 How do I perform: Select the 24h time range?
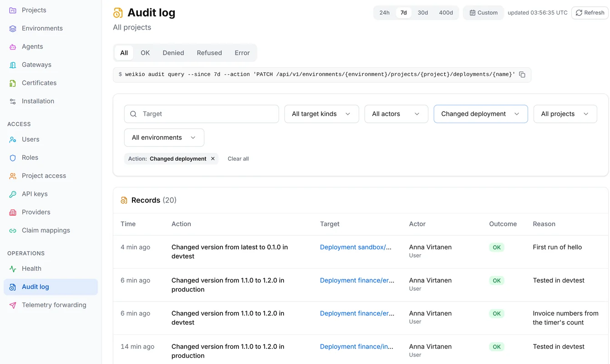coord(385,13)
